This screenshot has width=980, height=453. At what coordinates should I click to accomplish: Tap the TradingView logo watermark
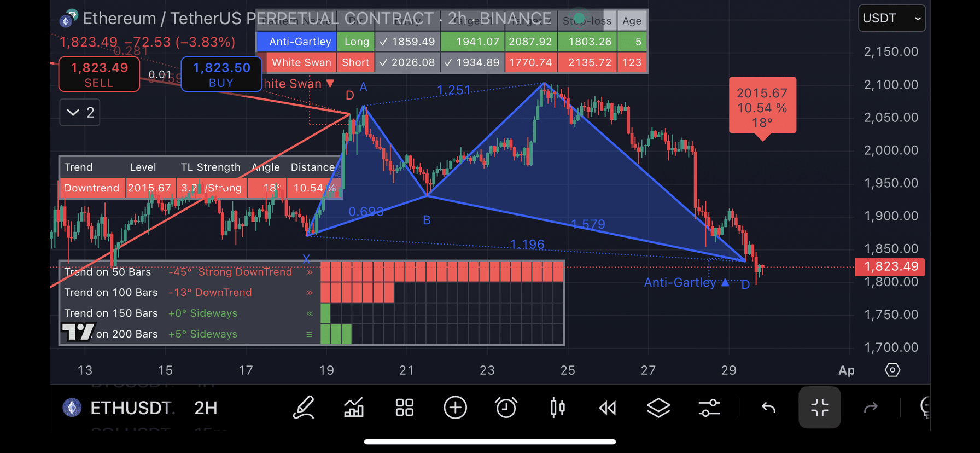pyautogui.click(x=77, y=332)
